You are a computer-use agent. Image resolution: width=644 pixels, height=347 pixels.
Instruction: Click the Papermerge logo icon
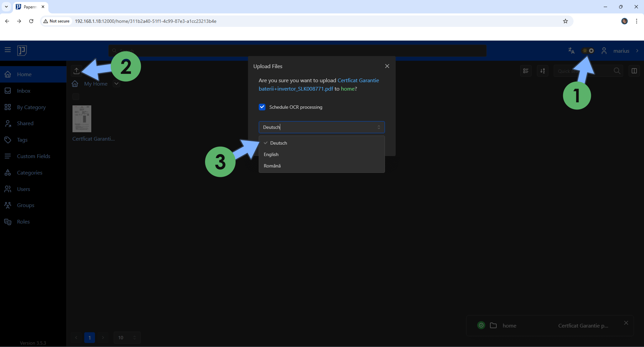22,50
